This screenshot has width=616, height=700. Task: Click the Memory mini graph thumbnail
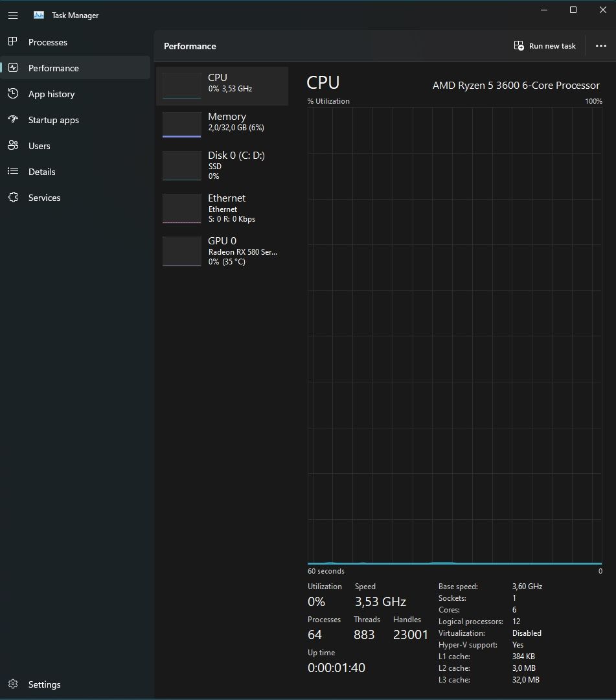[x=181, y=124]
